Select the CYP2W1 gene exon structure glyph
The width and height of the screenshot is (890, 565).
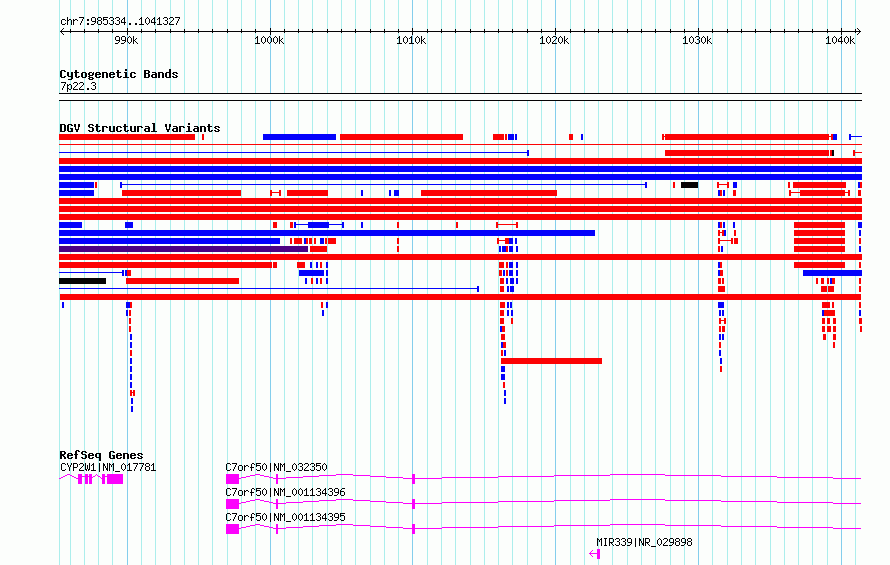91,479
